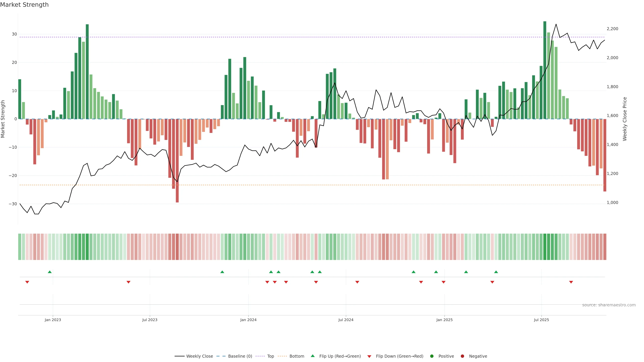Click the green Positive legend dot

pos(432,356)
